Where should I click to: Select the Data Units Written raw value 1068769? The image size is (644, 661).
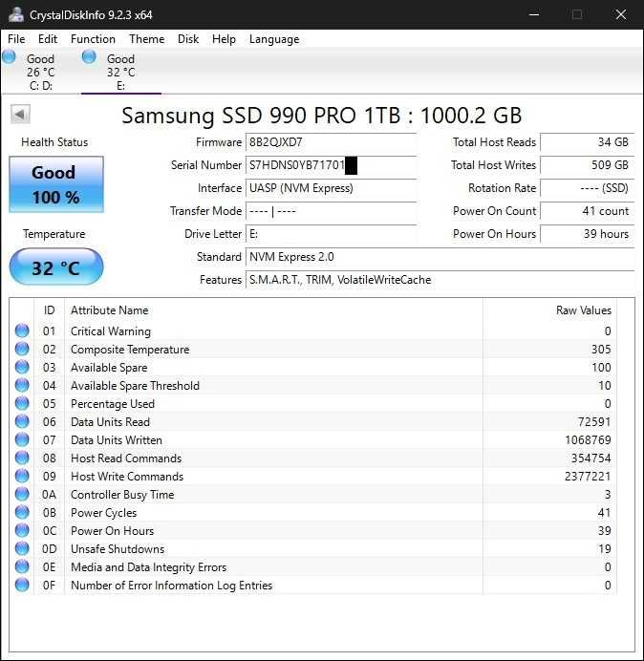pyautogui.click(x=588, y=439)
